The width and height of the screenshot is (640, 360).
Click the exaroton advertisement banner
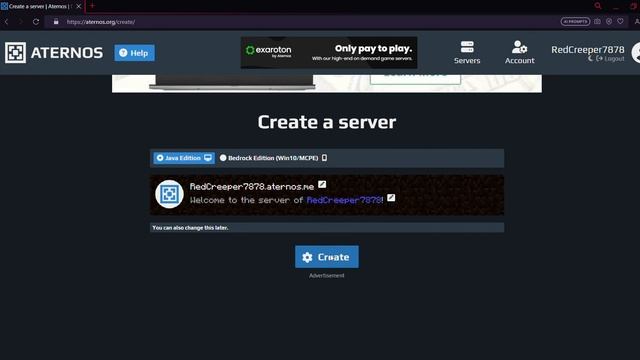point(329,53)
